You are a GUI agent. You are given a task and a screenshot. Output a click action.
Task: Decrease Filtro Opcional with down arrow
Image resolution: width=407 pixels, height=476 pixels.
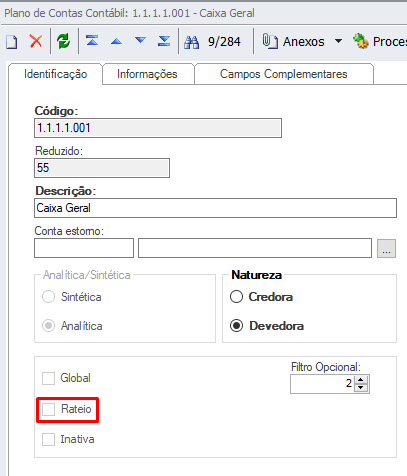360,388
